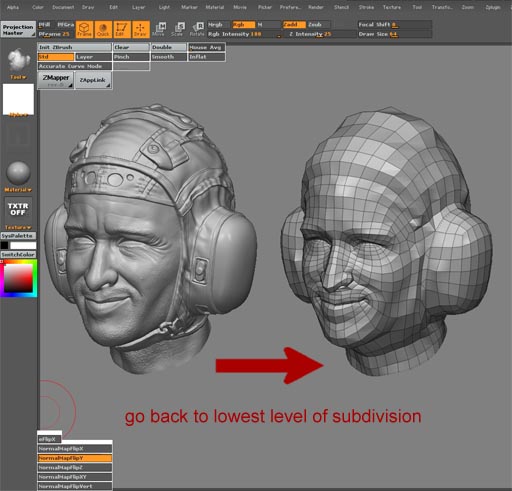Launch the ZMapper plugin

point(56,80)
